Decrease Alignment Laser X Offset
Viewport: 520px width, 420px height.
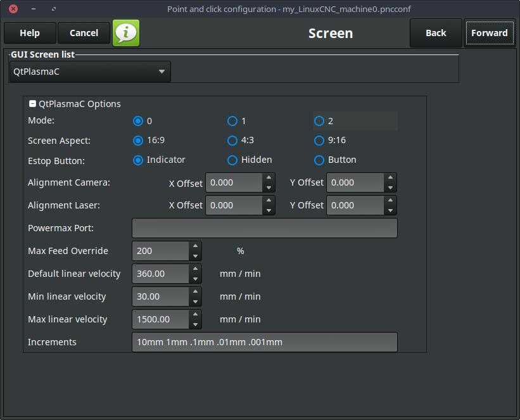(269, 210)
